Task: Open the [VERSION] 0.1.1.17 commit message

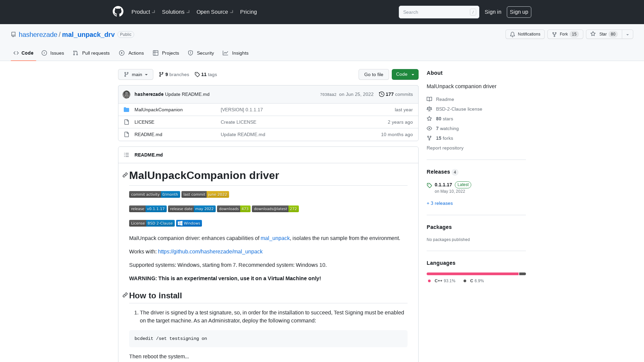Action: tap(242, 110)
